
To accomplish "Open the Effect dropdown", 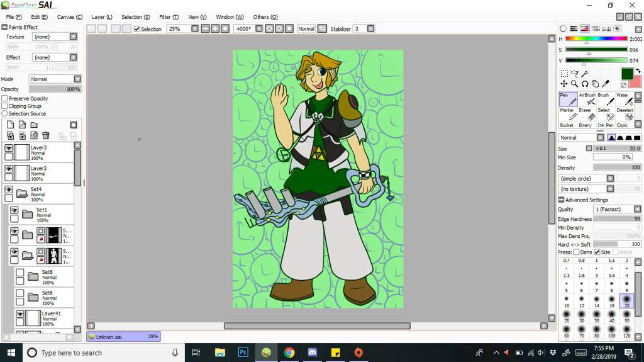I will coord(73,57).
